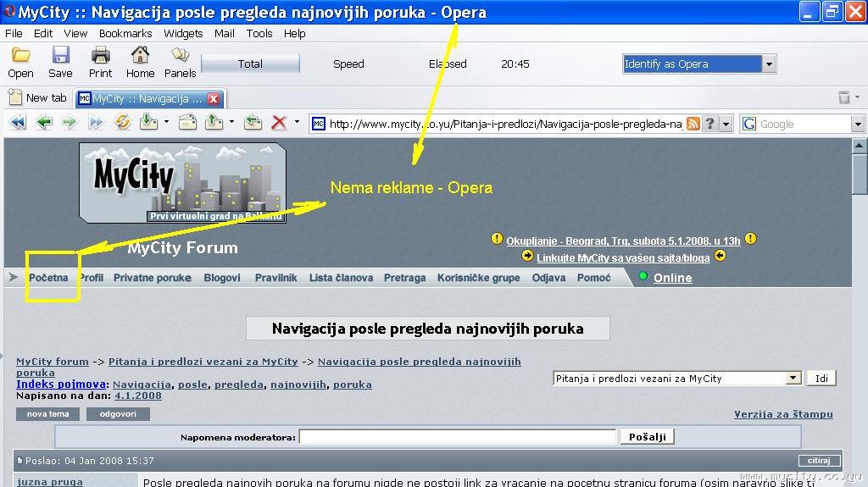868x487 pixels.
Task: Open the Identify as Opera dropdown
Action: pos(769,64)
